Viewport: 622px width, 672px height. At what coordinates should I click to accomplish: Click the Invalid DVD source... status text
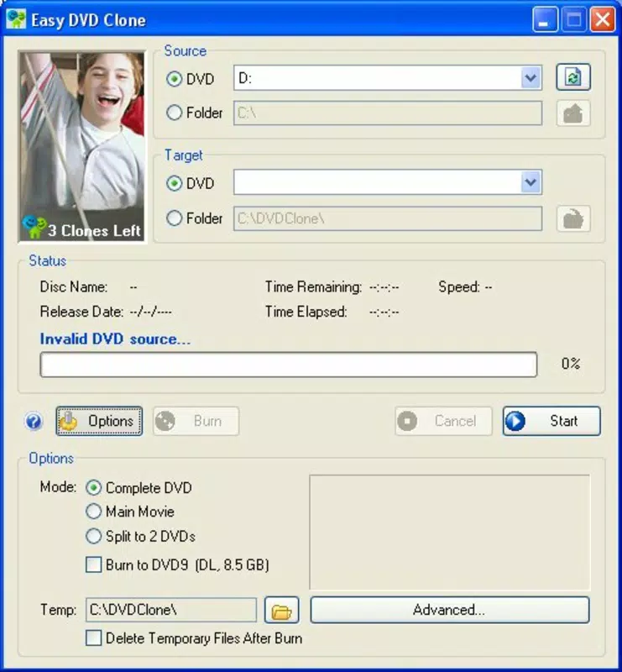click(115, 339)
